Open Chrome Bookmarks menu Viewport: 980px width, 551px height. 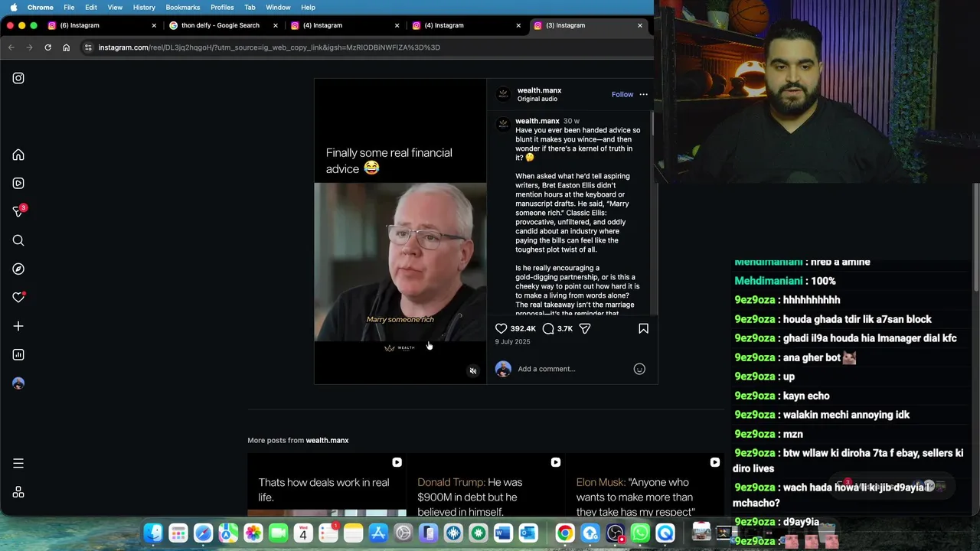click(183, 7)
